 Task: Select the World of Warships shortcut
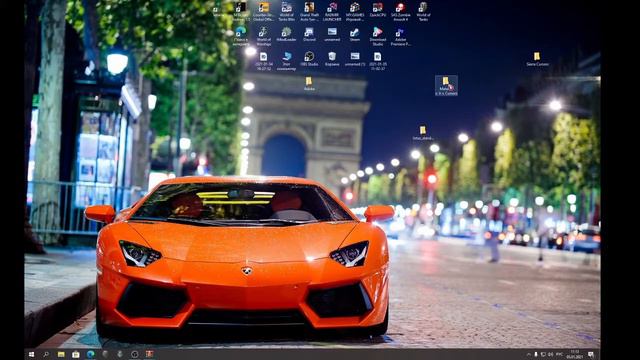[263, 36]
